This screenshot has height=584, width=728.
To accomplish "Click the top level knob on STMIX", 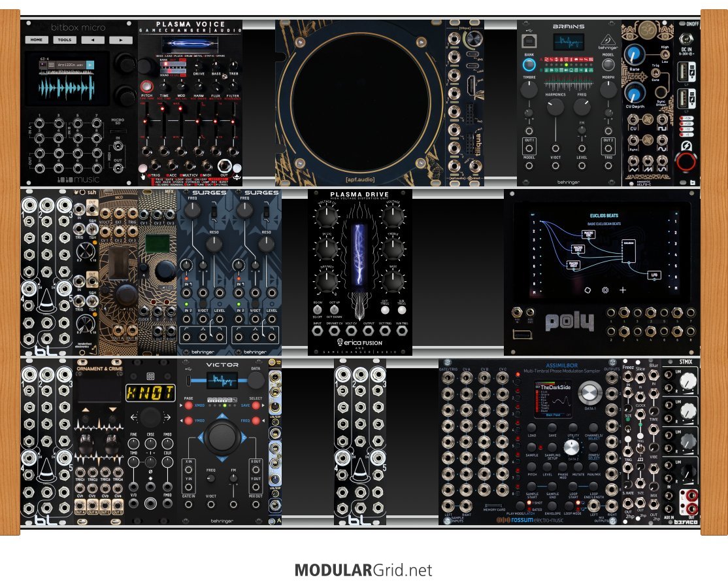I will 687,382.
